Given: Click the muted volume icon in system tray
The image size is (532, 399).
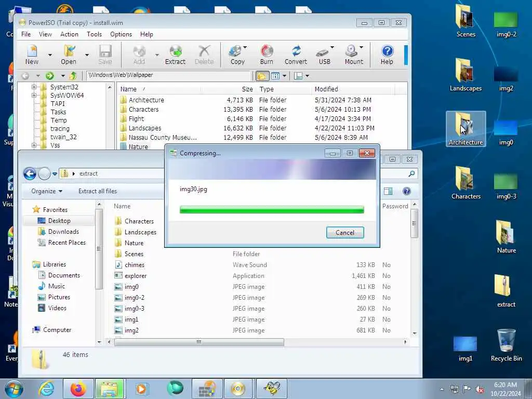Looking at the screenshot, I should point(480,389).
